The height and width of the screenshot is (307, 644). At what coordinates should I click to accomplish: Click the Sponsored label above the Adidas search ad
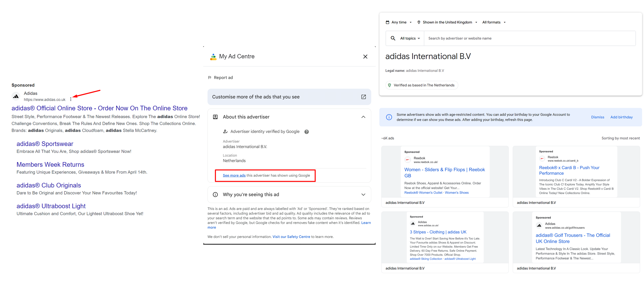[23, 85]
